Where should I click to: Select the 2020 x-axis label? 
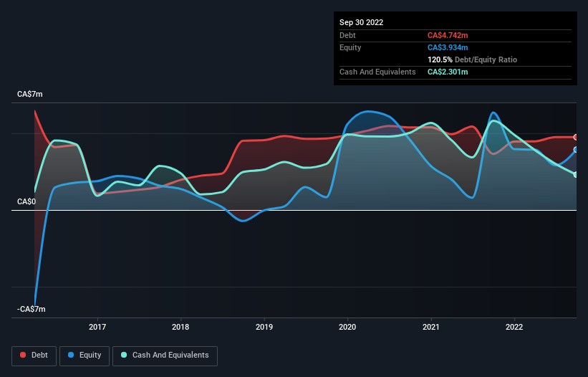347,327
